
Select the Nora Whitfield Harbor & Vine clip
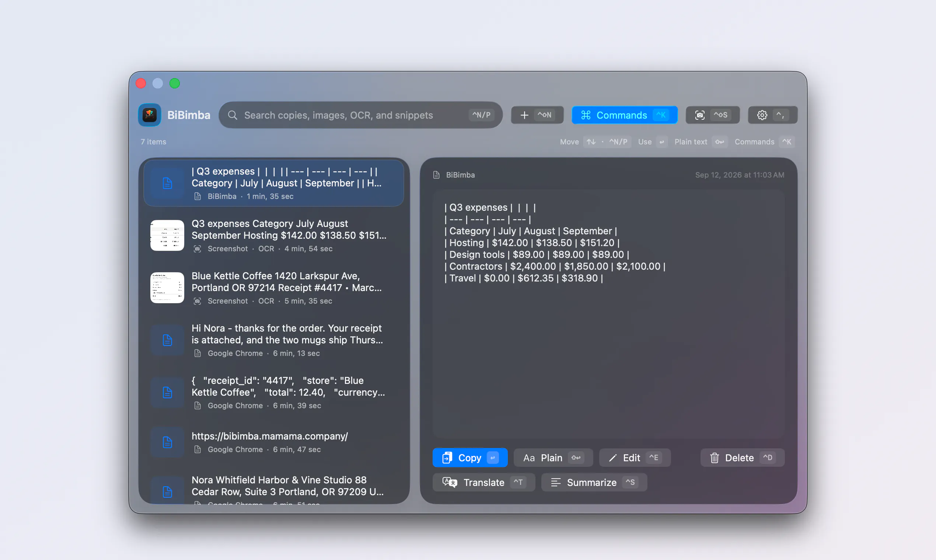pyautogui.click(x=274, y=487)
